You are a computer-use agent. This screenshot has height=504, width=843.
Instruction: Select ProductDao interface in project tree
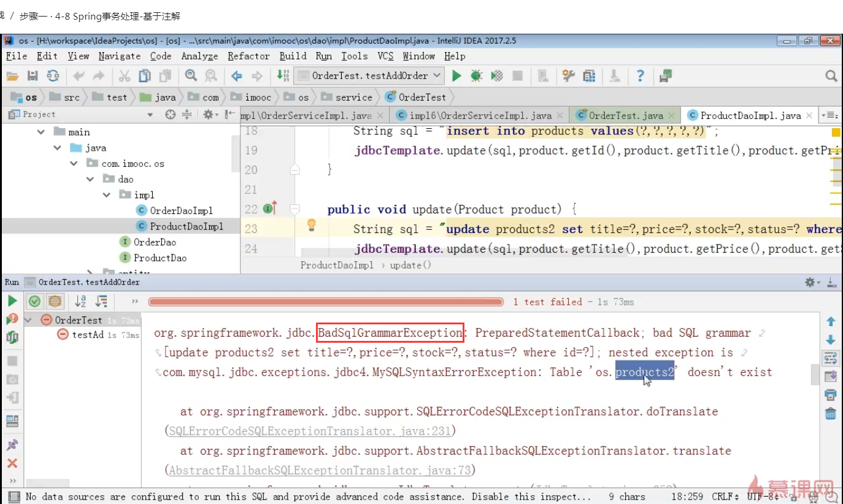pyautogui.click(x=153, y=258)
